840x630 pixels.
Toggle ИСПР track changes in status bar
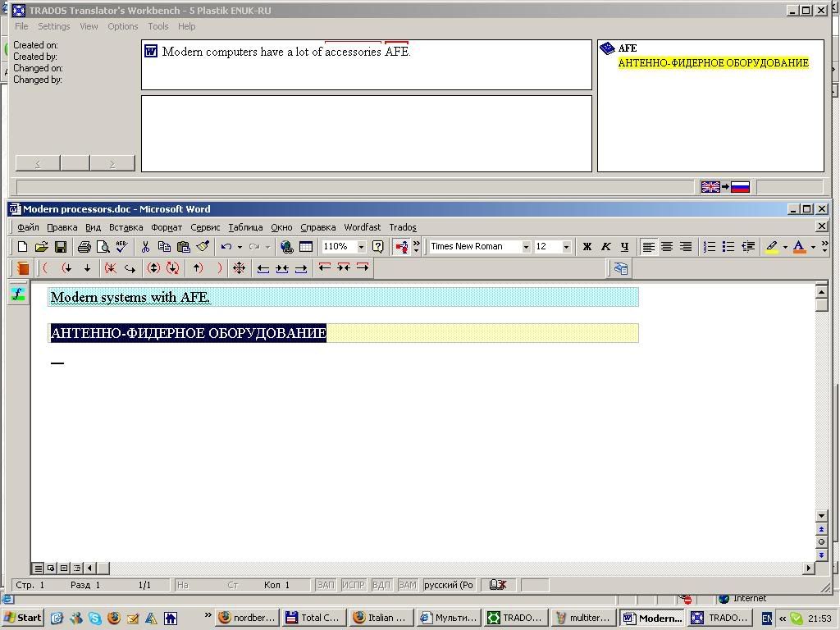pyautogui.click(x=353, y=585)
